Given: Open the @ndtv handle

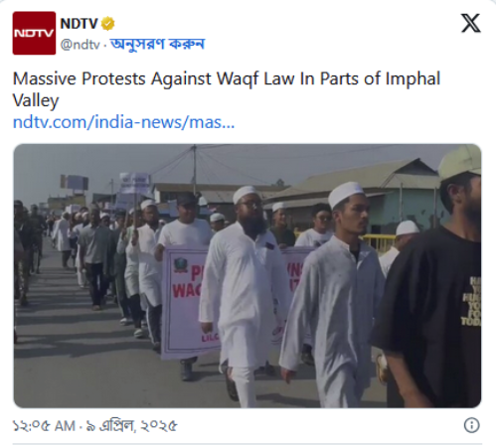Looking at the screenshot, I should point(81,45).
